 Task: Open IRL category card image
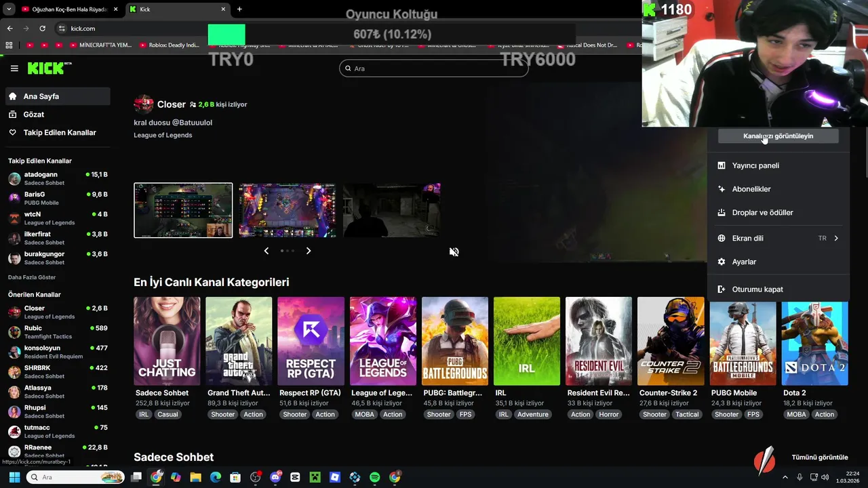527,341
